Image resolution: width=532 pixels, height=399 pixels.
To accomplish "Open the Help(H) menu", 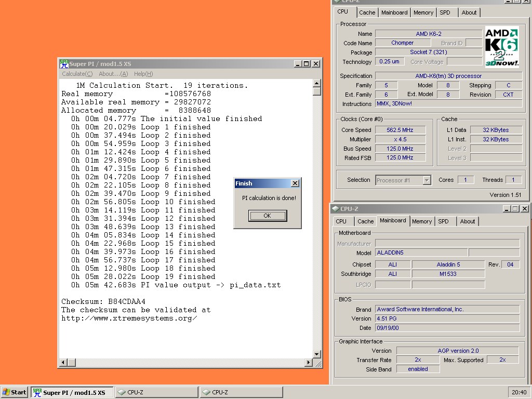I will [x=143, y=74].
